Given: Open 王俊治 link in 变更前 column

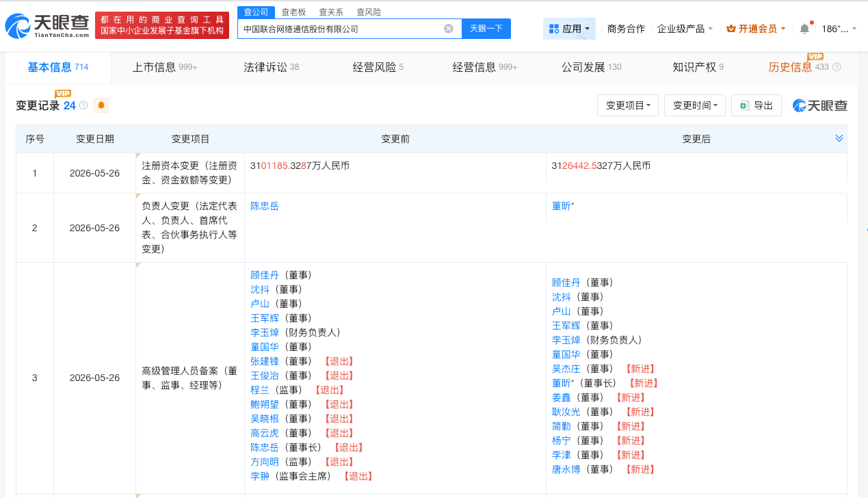Looking at the screenshot, I should click(265, 376).
